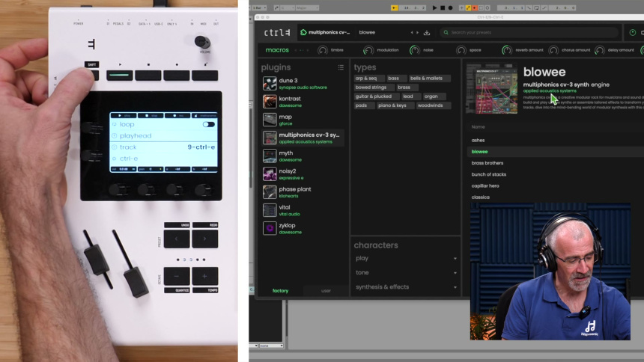Viewport: 644px width, 362px height.
Task: Click the search magnifier icon
Action: click(x=446, y=32)
